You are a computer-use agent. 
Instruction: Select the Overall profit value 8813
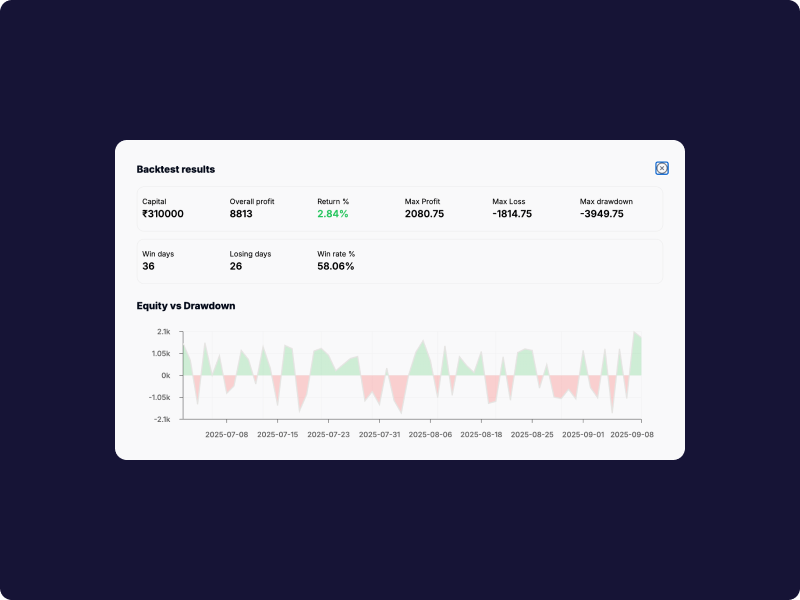point(241,214)
